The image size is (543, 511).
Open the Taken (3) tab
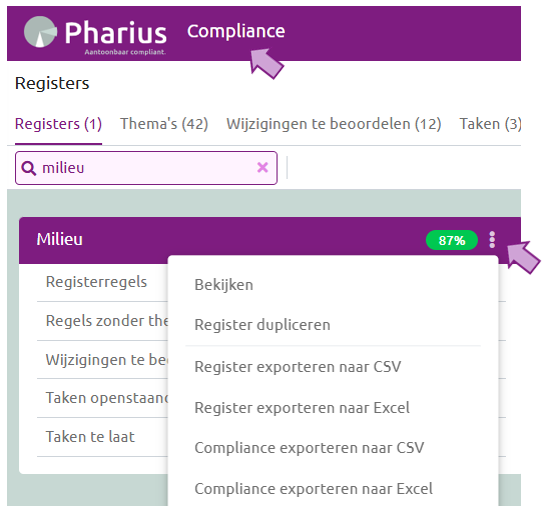click(x=490, y=124)
